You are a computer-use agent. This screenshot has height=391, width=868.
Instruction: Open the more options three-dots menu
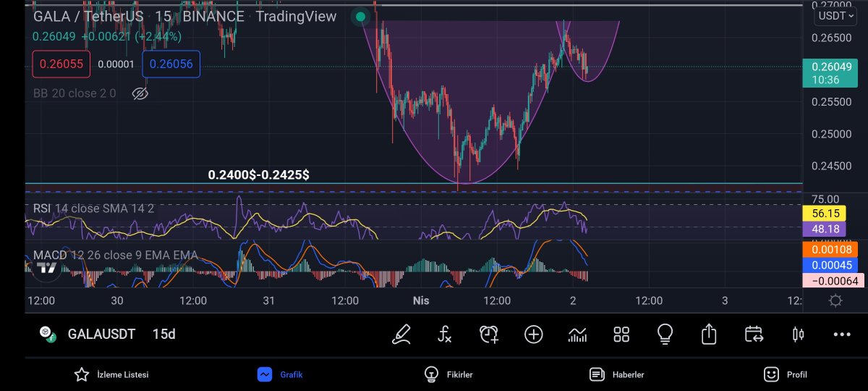click(x=842, y=335)
